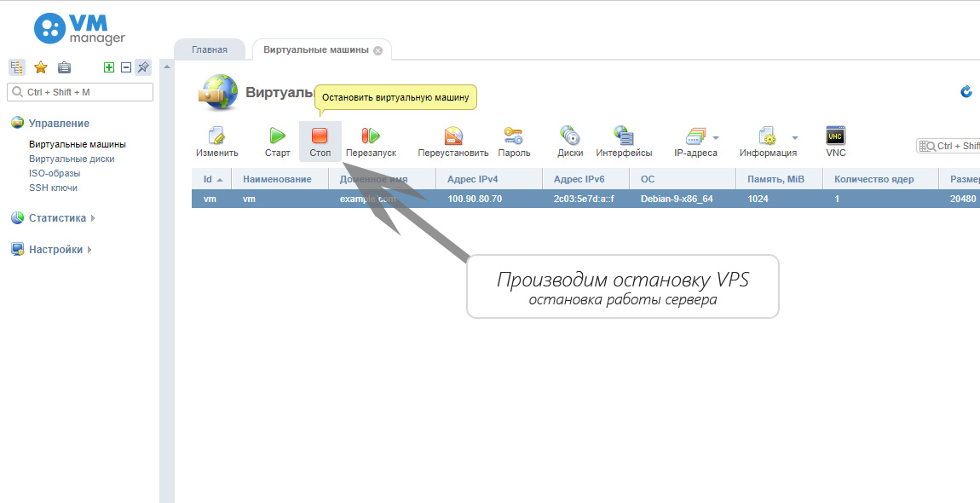The height and width of the screenshot is (503, 980).
Task: Sort by the Адрес IPv6 column header
Action: [585, 179]
